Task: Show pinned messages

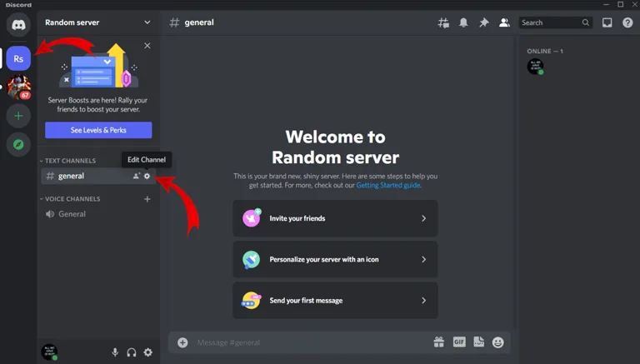Action: (x=483, y=22)
